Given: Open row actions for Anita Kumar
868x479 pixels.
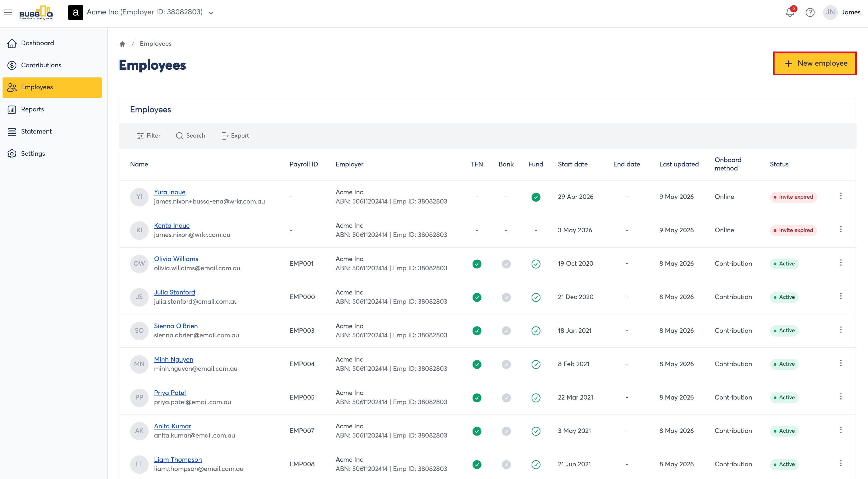Looking at the screenshot, I should click(841, 430).
